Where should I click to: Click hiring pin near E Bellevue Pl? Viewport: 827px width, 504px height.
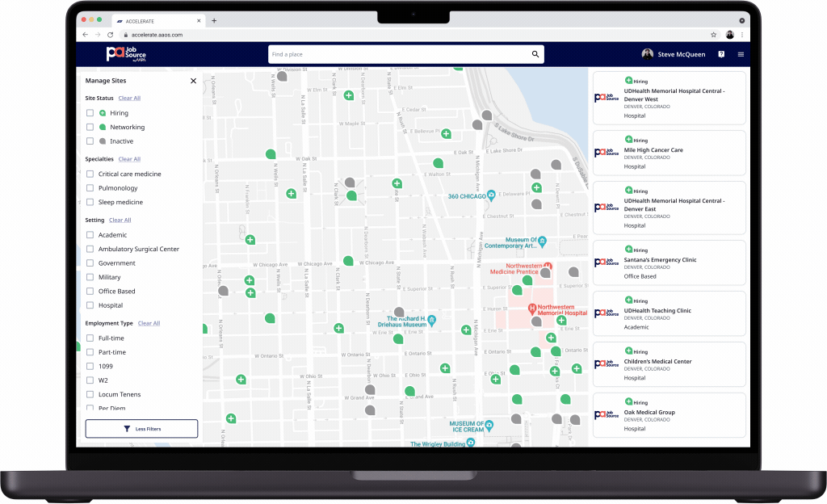pos(446,133)
